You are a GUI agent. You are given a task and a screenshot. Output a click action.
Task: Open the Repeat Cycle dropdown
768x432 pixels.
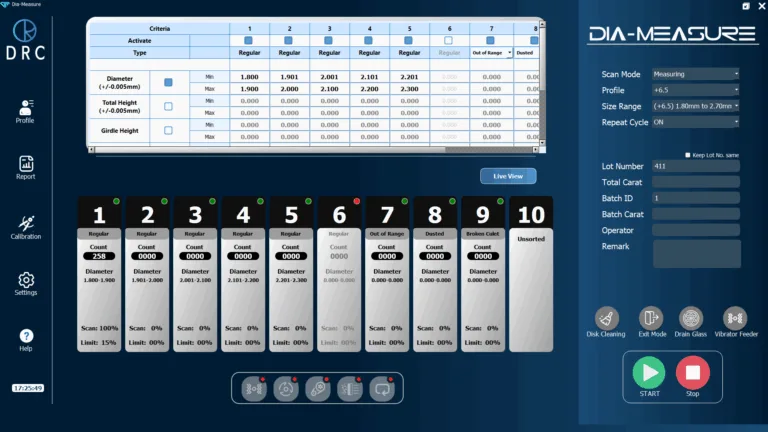tap(696, 122)
